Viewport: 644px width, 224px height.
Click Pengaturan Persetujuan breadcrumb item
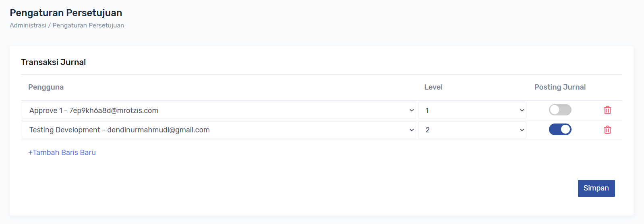[88, 25]
